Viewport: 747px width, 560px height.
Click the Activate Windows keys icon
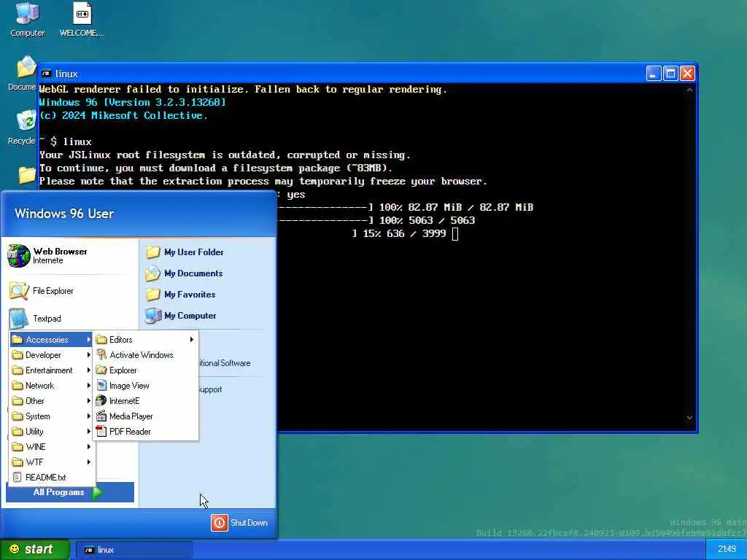click(101, 355)
